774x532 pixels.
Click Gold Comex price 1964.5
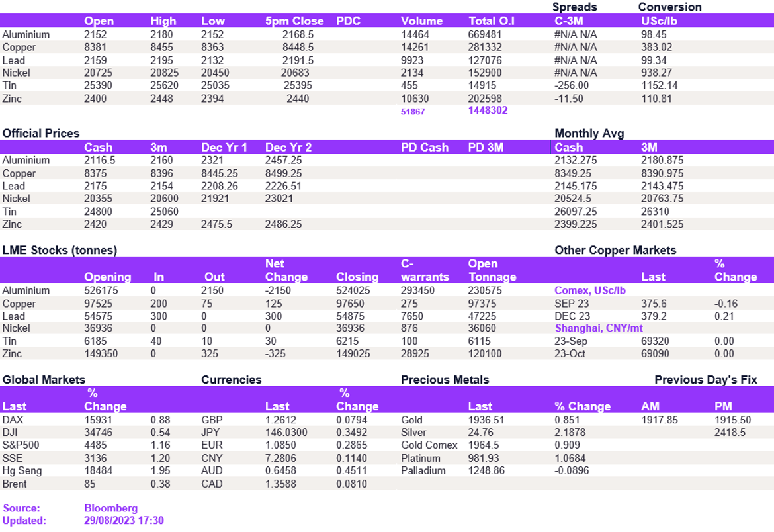coord(484,445)
